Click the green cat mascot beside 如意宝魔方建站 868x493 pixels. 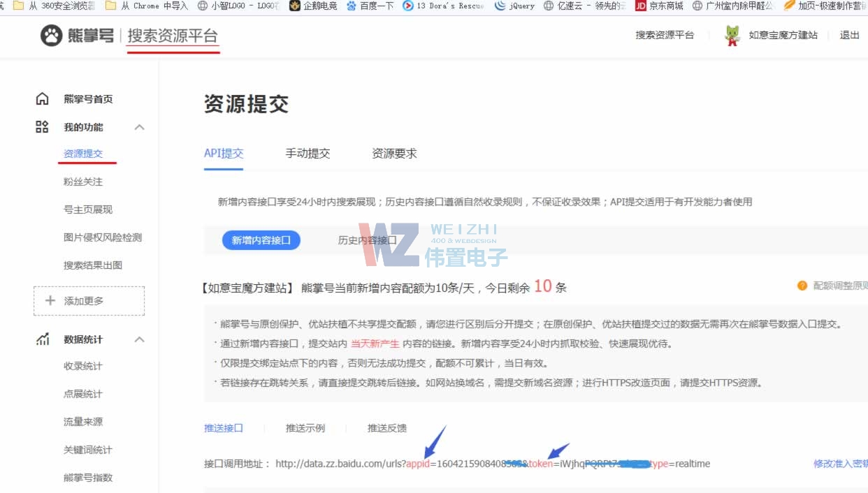click(732, 36)
